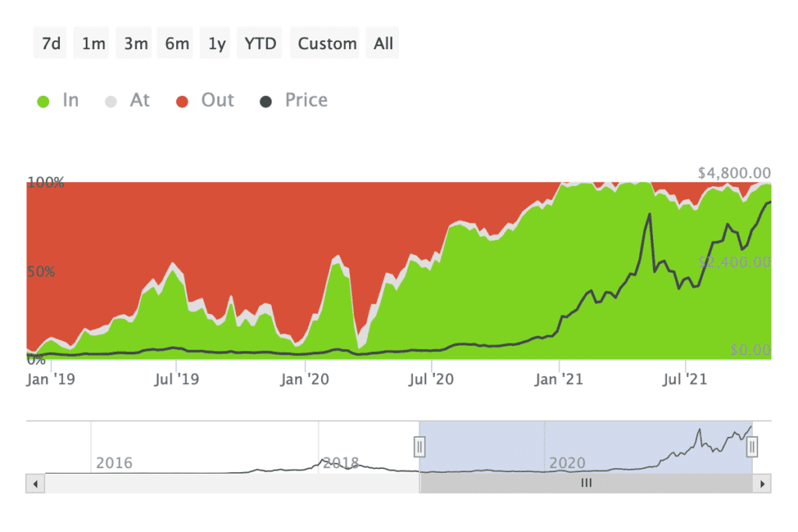Grab the right navigator range handle
The width and height of the screenshot is (798, 532).
752,446
